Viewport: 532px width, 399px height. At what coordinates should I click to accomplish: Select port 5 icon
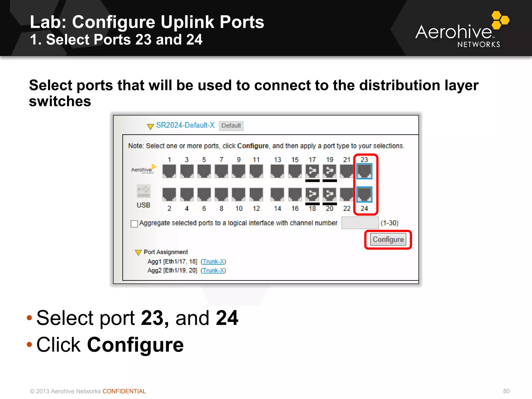pyautogui.click(x=204, y=171)
